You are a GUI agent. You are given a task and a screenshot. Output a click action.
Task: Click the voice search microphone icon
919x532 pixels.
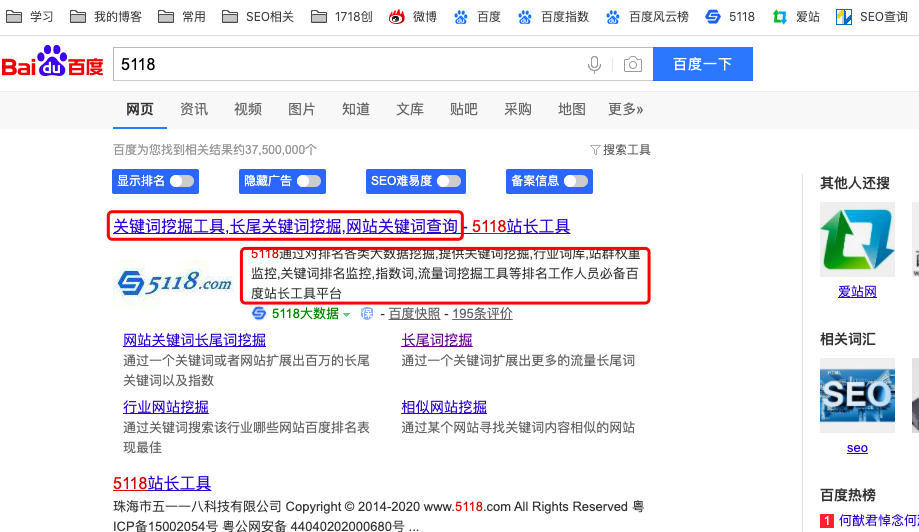594,64
